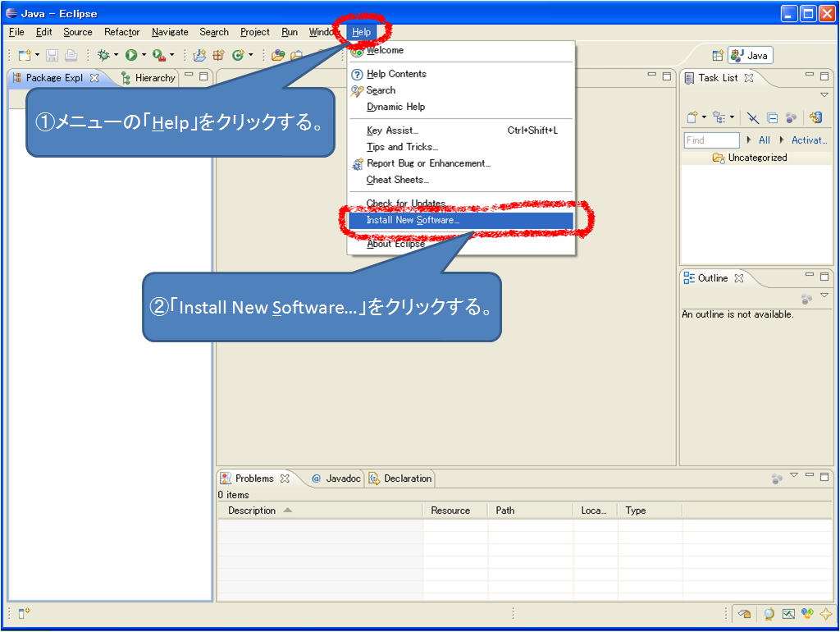
Task: Click the Open Perspective icon
Action: pyautogui.click(x=718, y=55)
